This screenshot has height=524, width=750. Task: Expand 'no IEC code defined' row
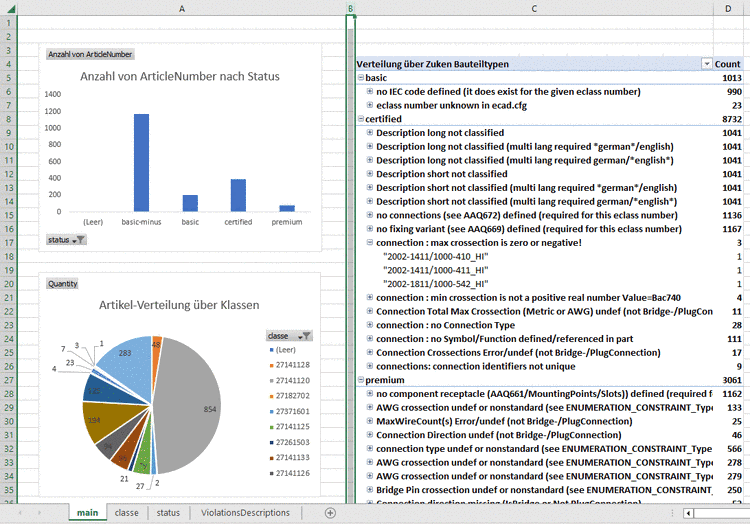(x=370, y=91)
